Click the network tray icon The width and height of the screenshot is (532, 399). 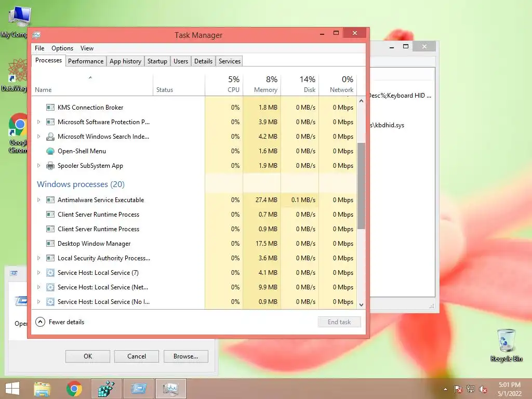pos(471,389)
